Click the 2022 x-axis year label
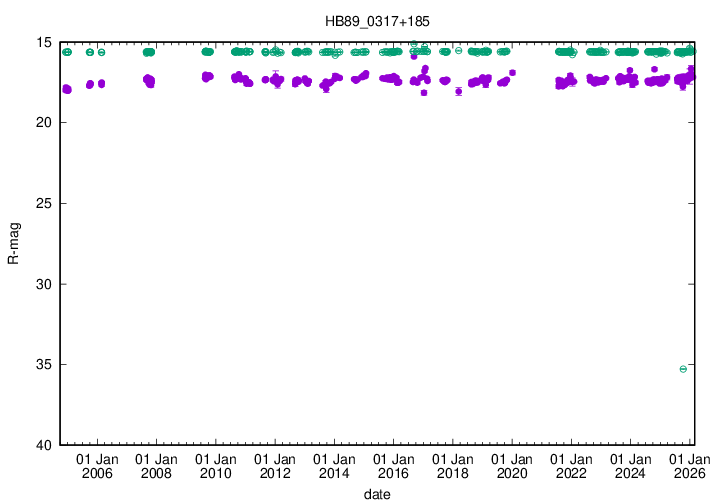720x504 pixels. pos(571,473)
